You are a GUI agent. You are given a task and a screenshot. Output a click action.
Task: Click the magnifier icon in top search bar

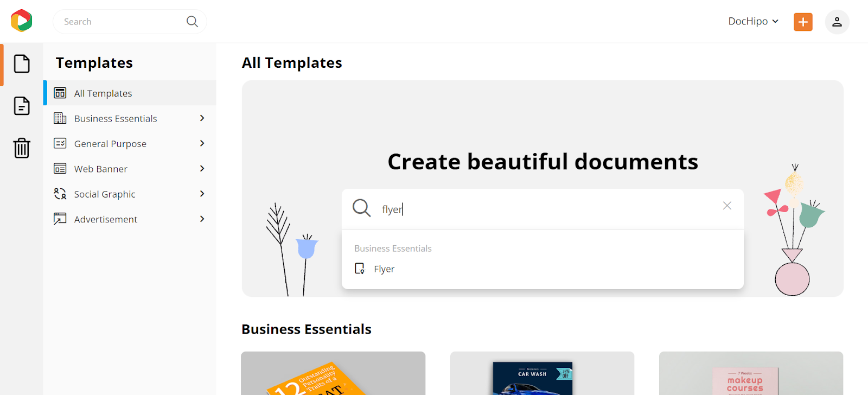(x=192, y=22)
